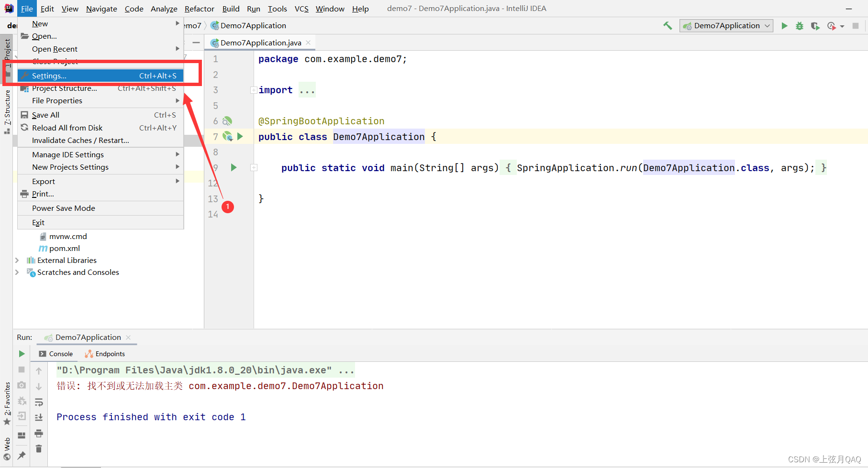
Task: Click the profiler run icon in toolbar
Action: pos(831,26)
